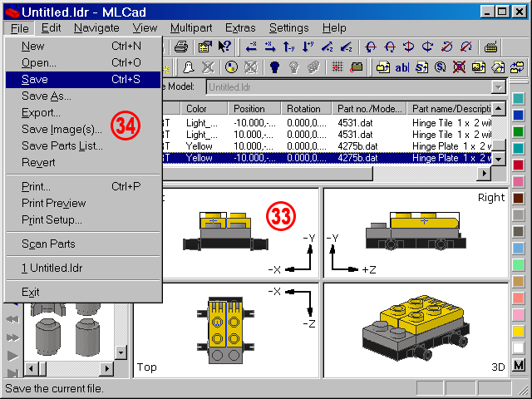Pick the red color swatch
Screen dimensions: 532x399
click(x=518, y=165)
